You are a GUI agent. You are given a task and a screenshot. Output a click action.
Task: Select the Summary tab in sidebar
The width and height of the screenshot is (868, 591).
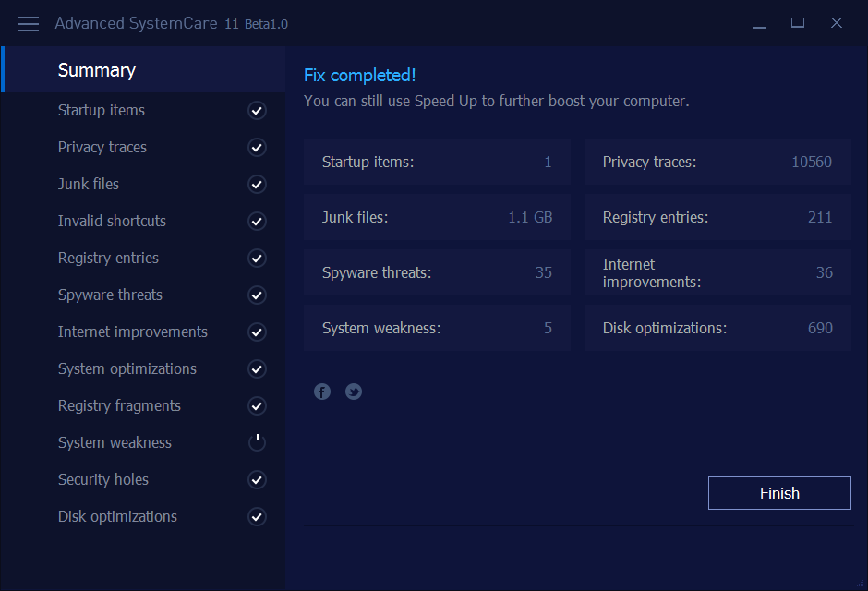click(x=97, y=70)
